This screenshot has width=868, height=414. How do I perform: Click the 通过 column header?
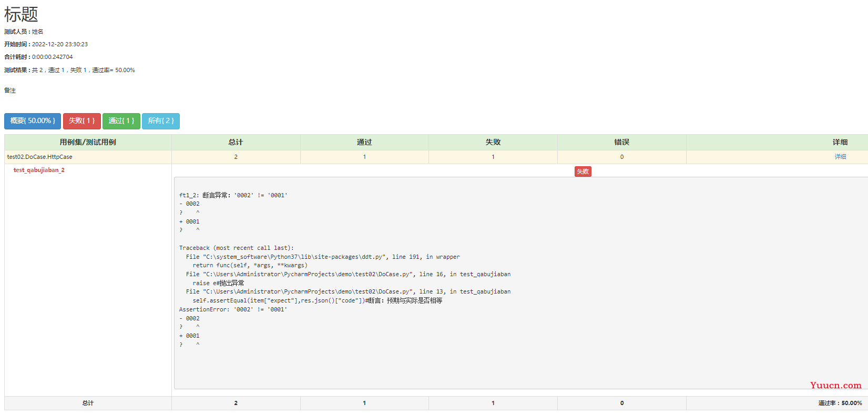(364, 142)
